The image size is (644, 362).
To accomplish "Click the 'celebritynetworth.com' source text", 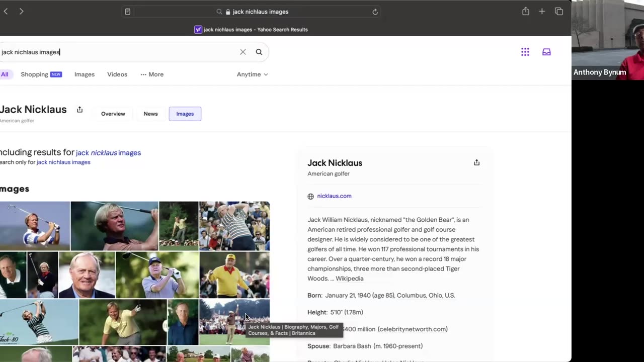I will (413, 329).
